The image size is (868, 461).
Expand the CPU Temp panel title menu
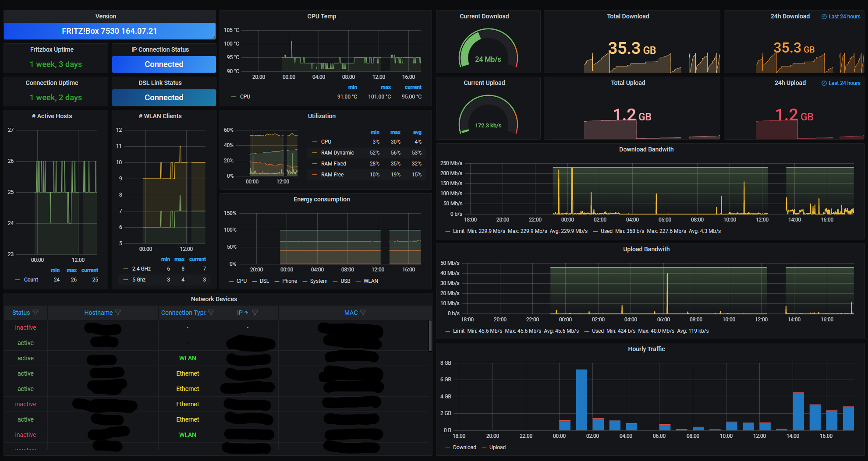pyautogui.click(x=322, y=16)
